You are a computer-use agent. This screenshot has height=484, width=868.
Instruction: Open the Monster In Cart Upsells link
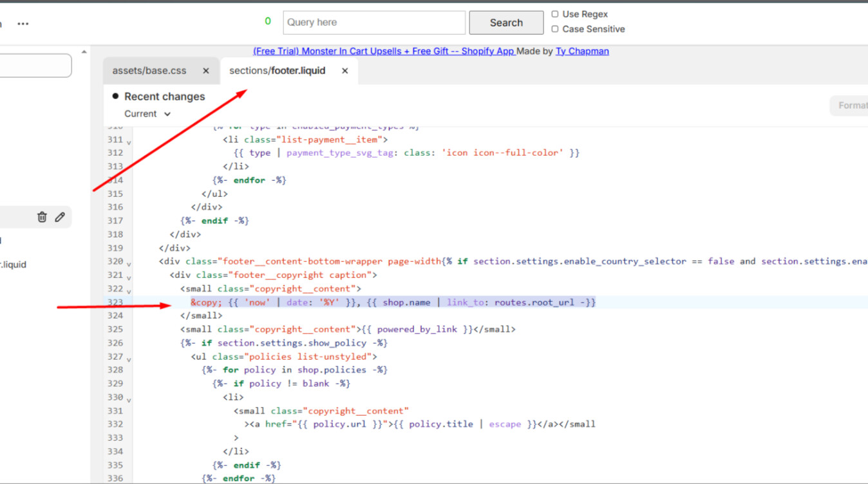384,51
